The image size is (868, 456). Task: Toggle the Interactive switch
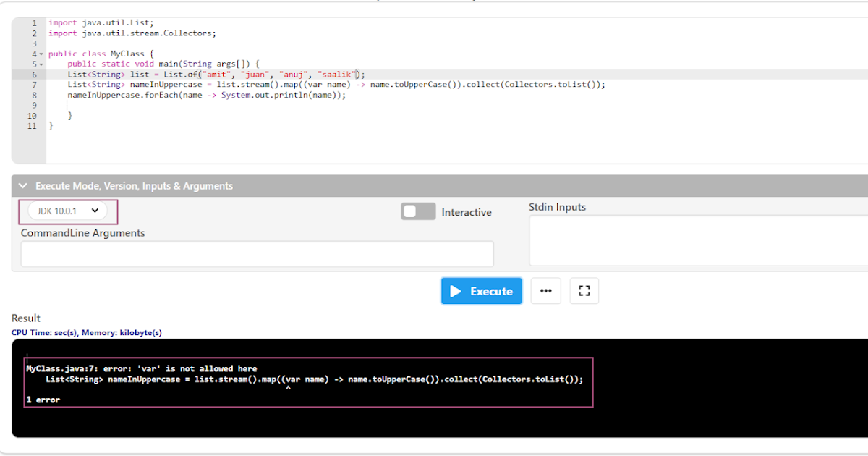[x=418, y=211]
